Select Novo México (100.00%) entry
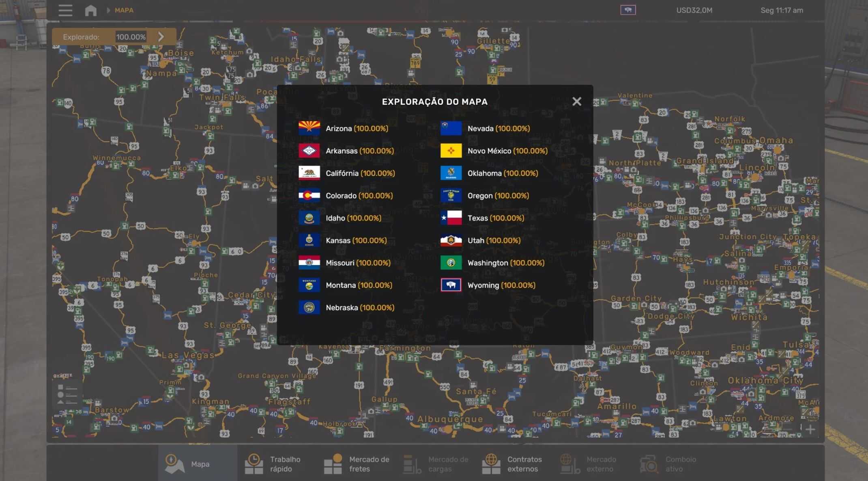This screenshot has width=868, height=481. point(507,151)
